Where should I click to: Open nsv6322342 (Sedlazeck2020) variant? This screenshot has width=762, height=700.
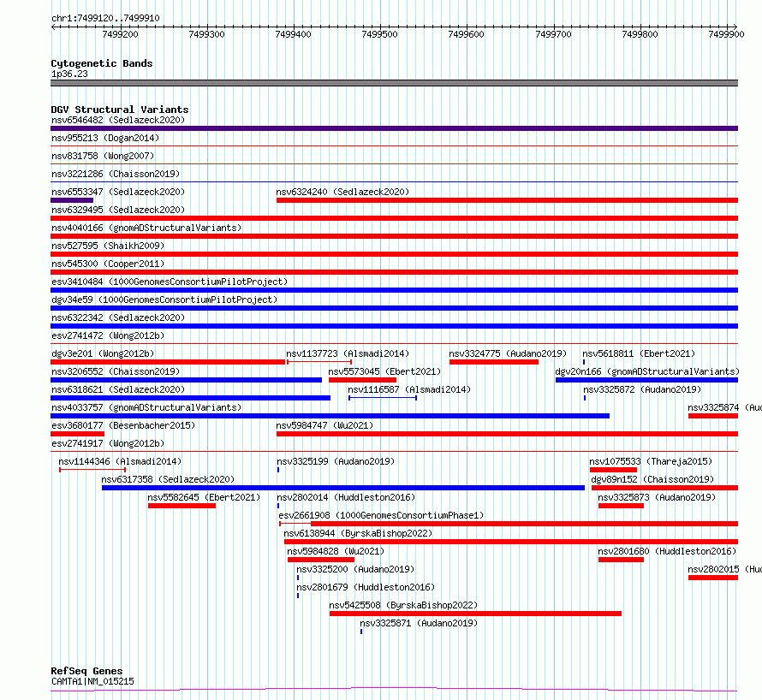(118, 317)
